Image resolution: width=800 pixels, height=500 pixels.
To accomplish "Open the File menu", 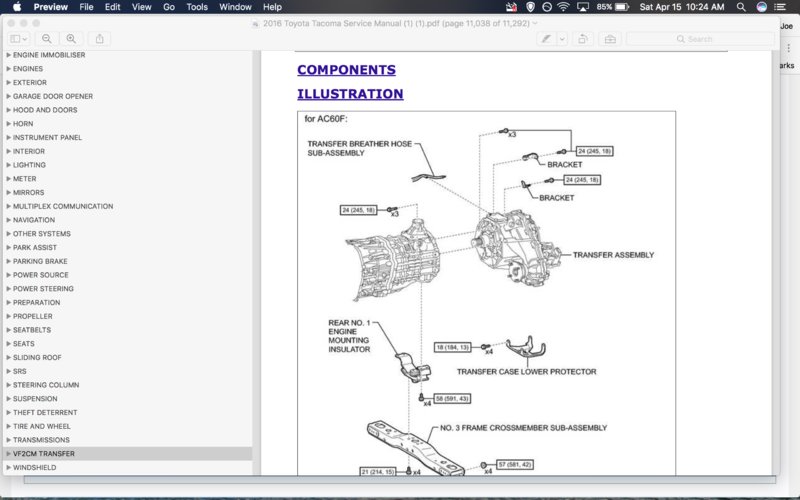I will [86, 7].
